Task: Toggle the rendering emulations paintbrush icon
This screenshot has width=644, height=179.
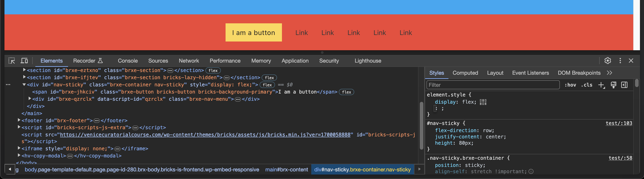Action: point(613,85)
